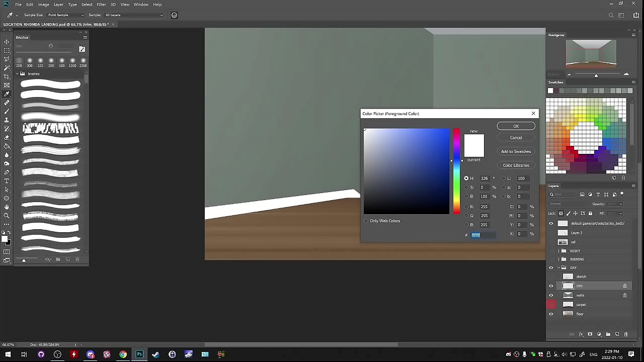Select the Crop tool
This screenshot has height=362, width=644.
click(x=7, y=76)
